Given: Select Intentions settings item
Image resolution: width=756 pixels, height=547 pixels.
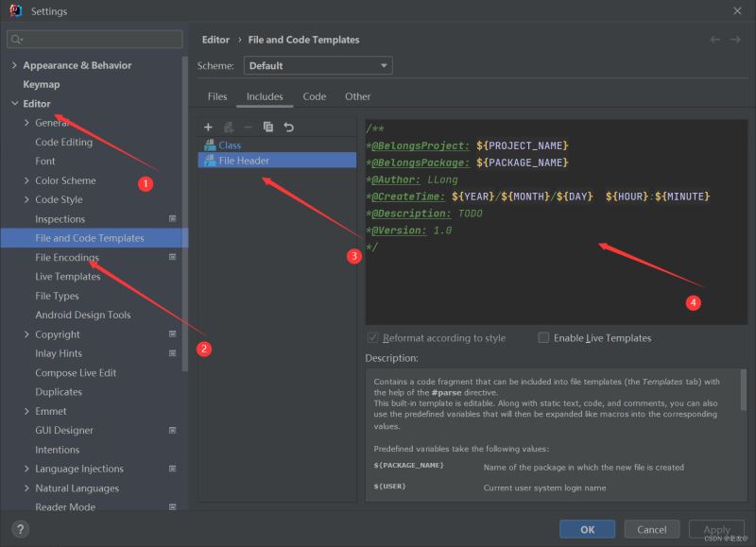Looking at the screenshot, I should (57, 450).
